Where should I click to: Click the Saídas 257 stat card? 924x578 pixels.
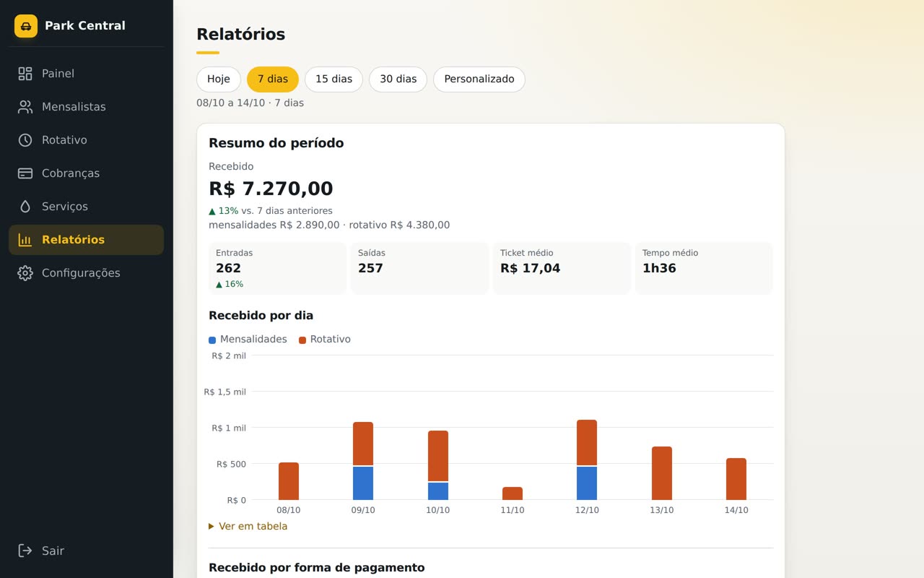point(420,268)
